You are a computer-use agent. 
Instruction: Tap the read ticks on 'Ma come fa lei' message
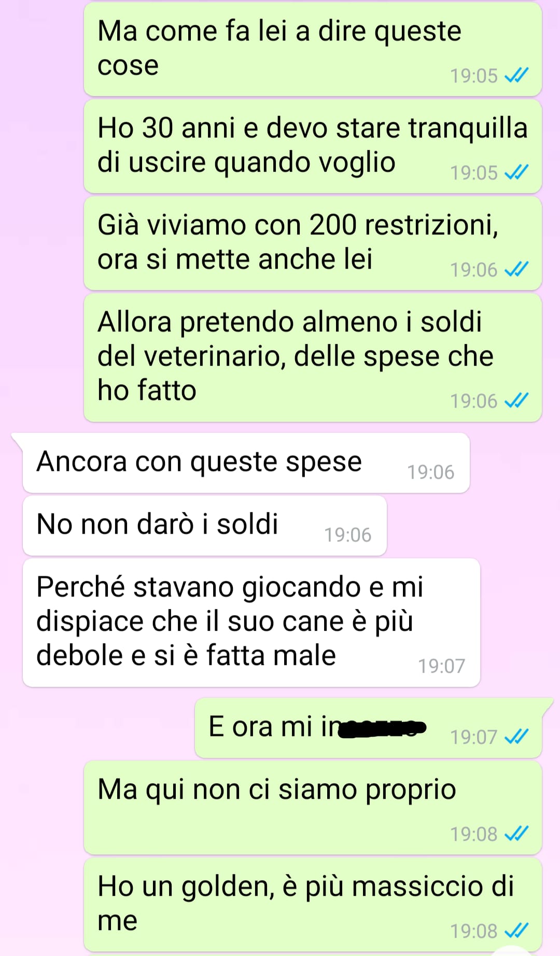pos(516,76)
